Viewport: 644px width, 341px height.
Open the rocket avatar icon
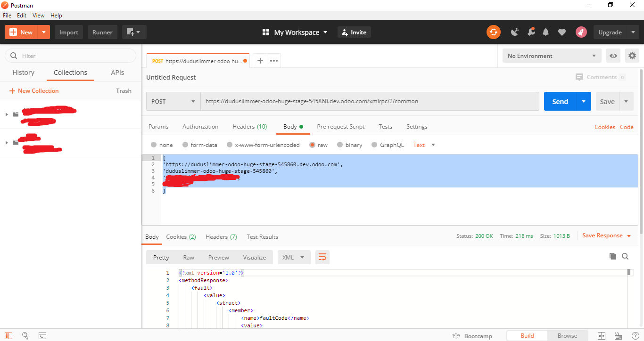click(x=581, y=32)
